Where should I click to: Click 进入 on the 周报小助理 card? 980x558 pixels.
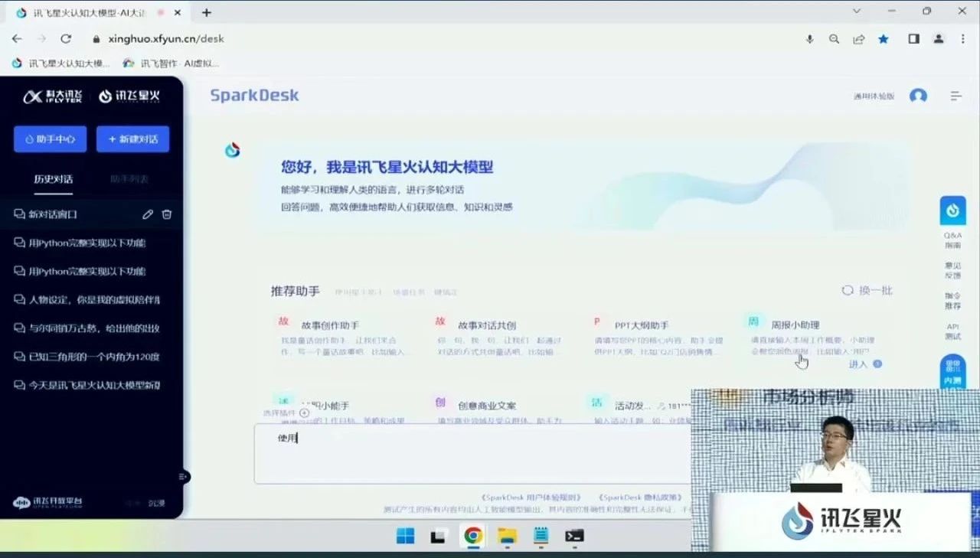(x=865, y=364)
